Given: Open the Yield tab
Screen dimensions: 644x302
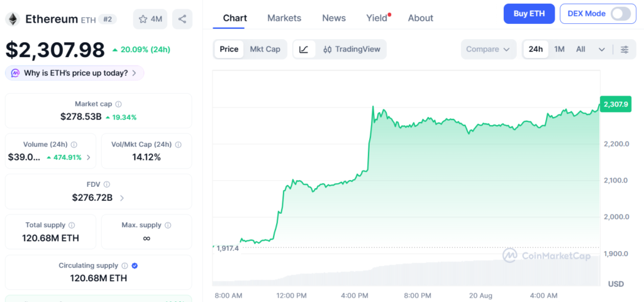Looking at the screenshot, I should (377, 18).
